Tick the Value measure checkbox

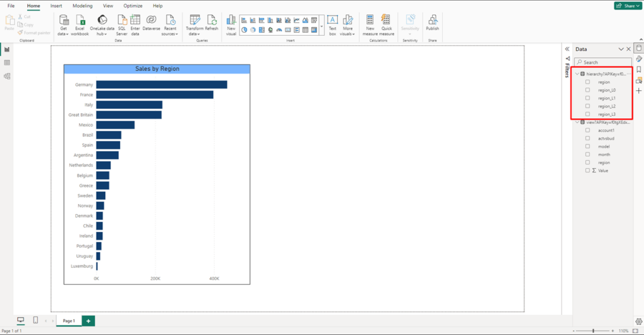click(588, 170)
